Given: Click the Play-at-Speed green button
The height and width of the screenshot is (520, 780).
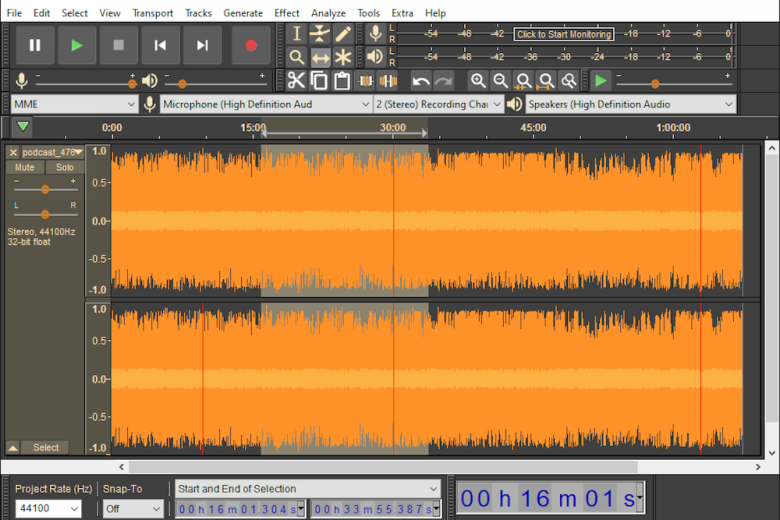Looking at the screenshot, I should click(x=601, y=81).
